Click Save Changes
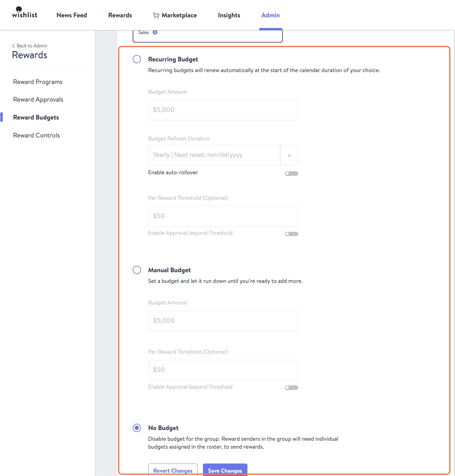 pyautogui.click(x=225, y=470)
